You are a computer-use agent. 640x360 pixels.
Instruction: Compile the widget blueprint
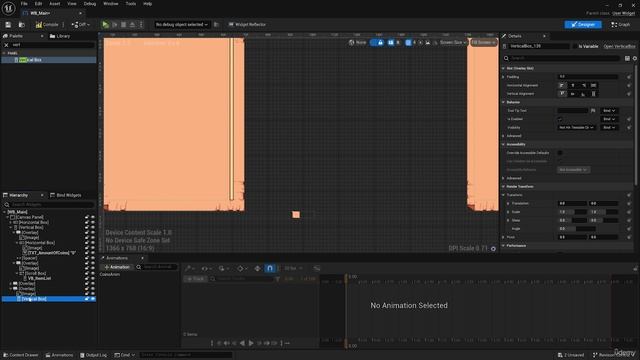tap(47, 24)
